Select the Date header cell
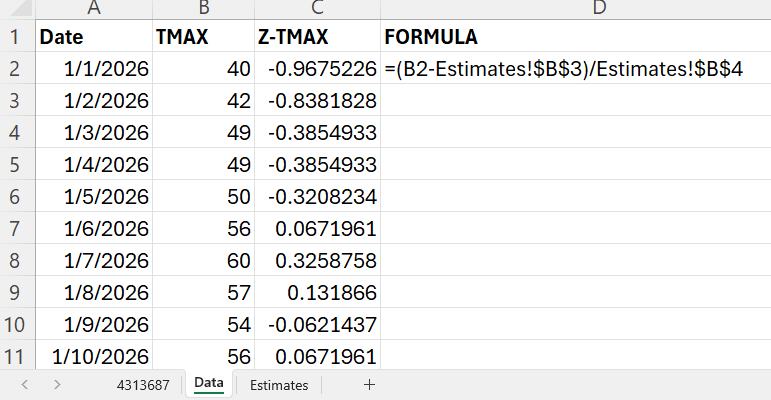 coord(94,37)
